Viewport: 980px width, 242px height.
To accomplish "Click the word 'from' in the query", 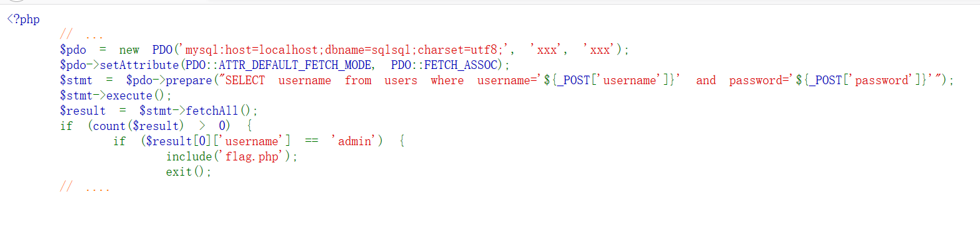I will tap(358, 80).
